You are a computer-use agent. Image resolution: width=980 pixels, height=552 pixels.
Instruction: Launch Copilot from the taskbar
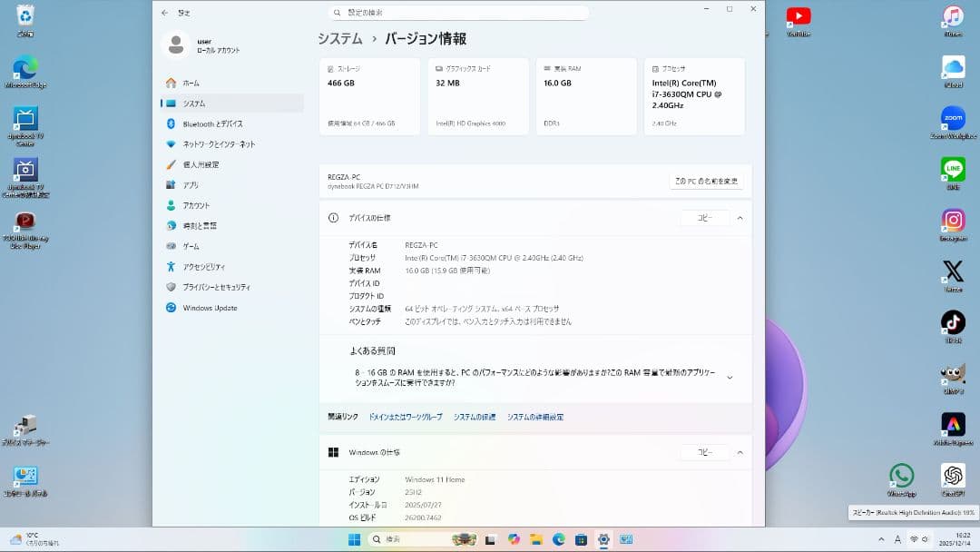[514, 538]
